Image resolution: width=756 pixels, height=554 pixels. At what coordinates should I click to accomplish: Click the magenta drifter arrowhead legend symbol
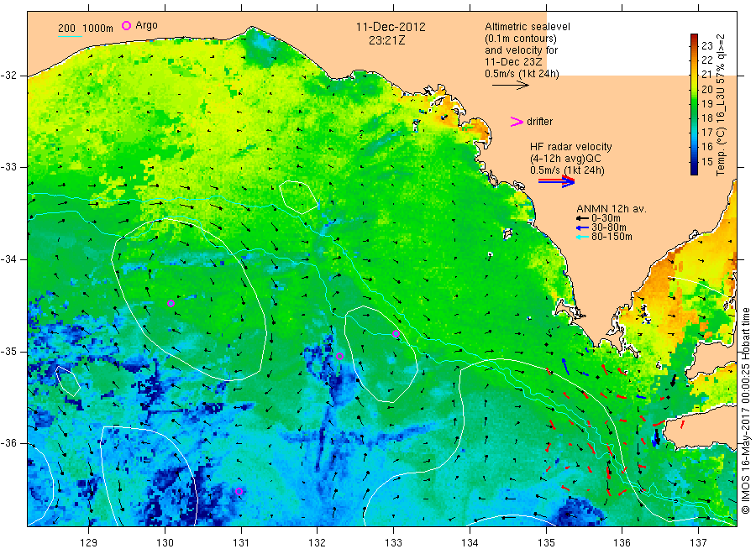(517, 122)
